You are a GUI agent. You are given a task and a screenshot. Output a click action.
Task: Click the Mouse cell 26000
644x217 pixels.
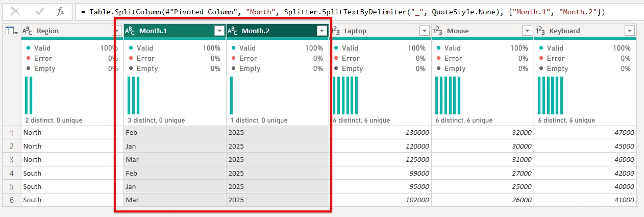482,200
